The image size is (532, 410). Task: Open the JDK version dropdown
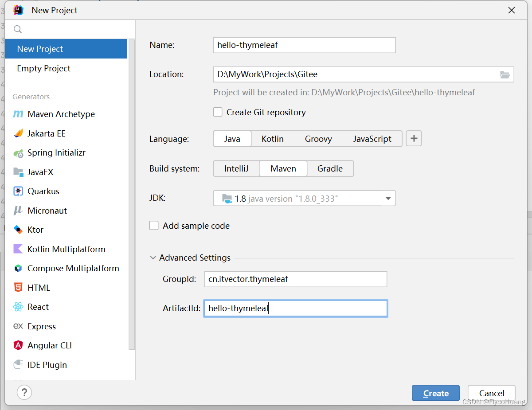388,199
